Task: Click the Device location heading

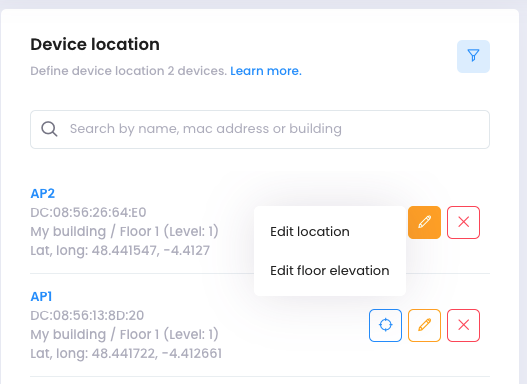Action: pos(95,44)
